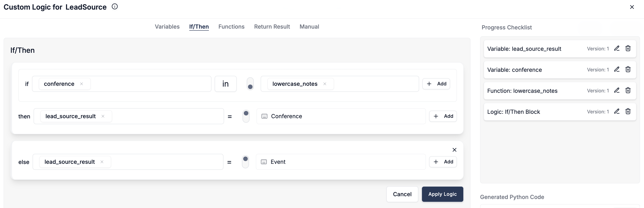Open the 'in' operator dropdown

coord(225,84)
